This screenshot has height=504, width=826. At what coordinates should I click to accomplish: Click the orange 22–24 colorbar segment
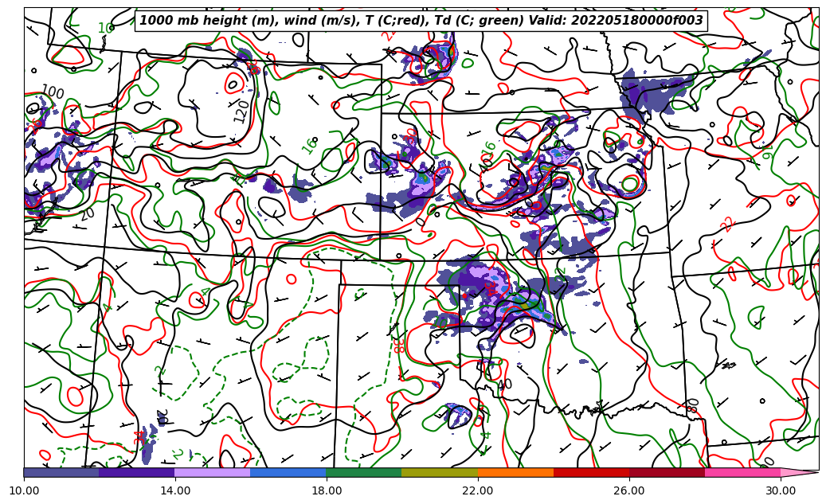[515, 472]
